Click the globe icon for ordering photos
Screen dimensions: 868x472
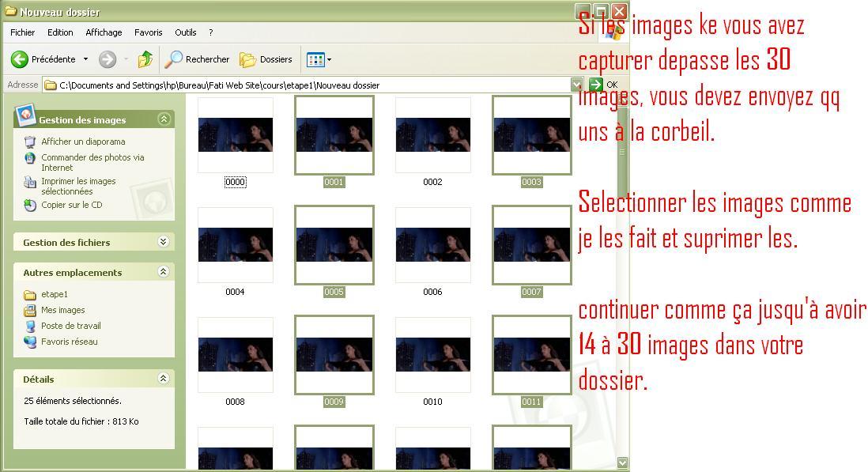(30, 158)
